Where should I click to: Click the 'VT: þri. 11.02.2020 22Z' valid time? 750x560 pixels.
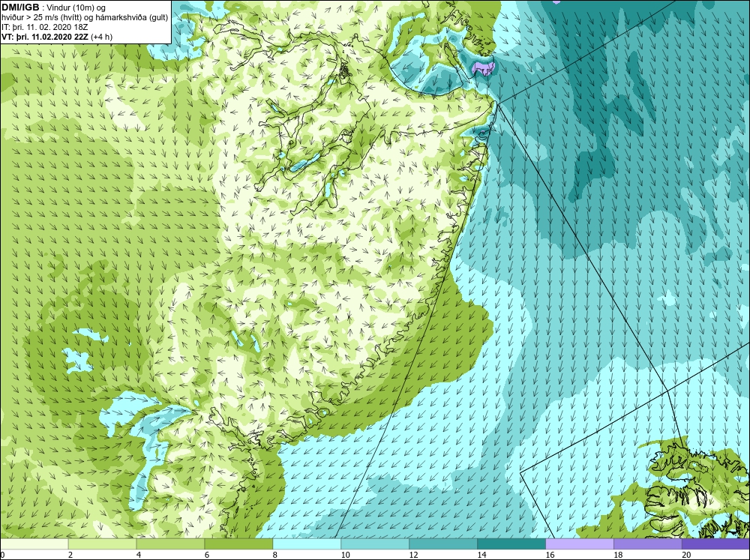pyautogui.click(x=45, y=37)
